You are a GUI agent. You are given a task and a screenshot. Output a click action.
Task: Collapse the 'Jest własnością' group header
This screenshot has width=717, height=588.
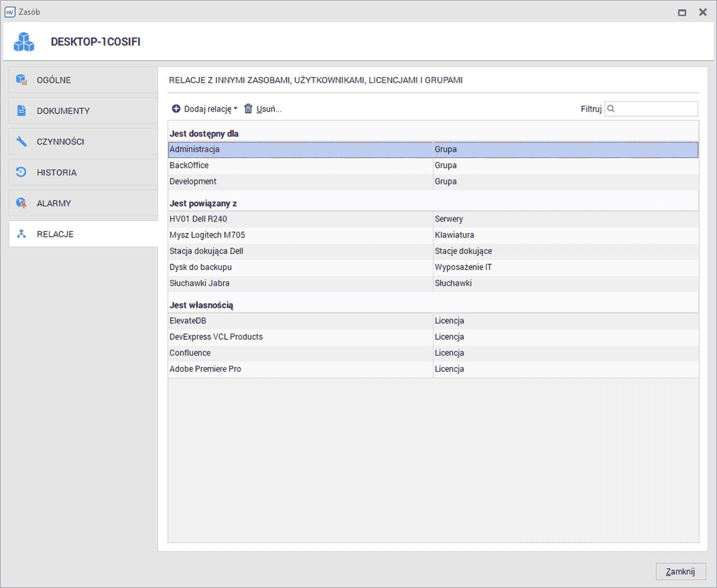coord(201,305)
